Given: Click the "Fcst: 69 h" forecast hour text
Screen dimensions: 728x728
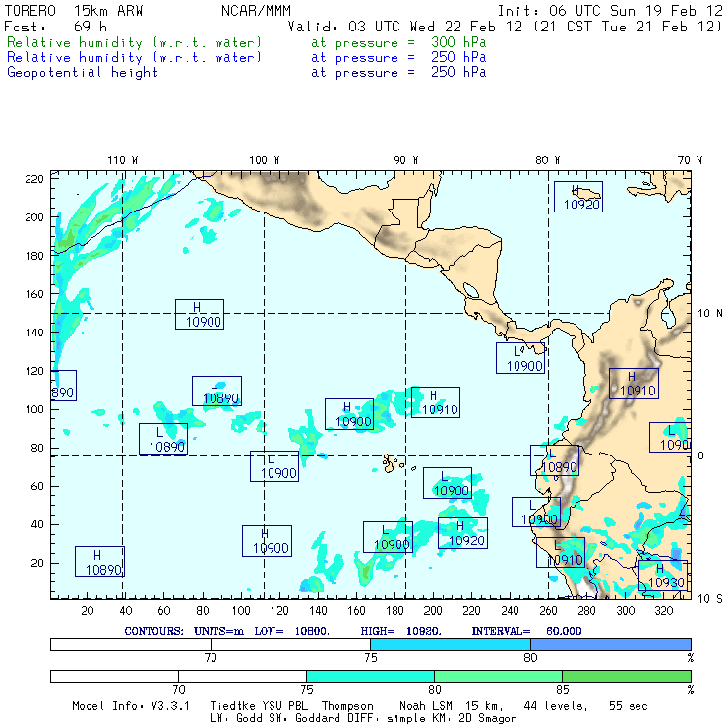Looking at the screenshot, I should pos(55,27).
